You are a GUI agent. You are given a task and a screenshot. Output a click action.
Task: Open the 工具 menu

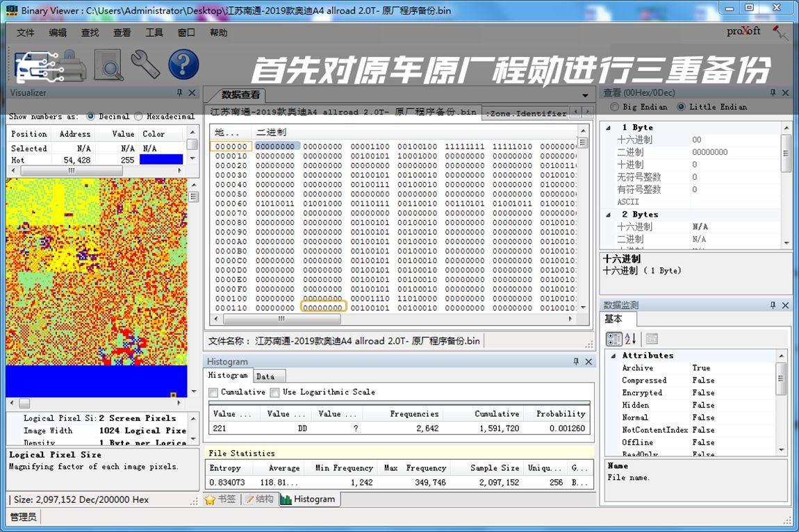pos(154,33)
